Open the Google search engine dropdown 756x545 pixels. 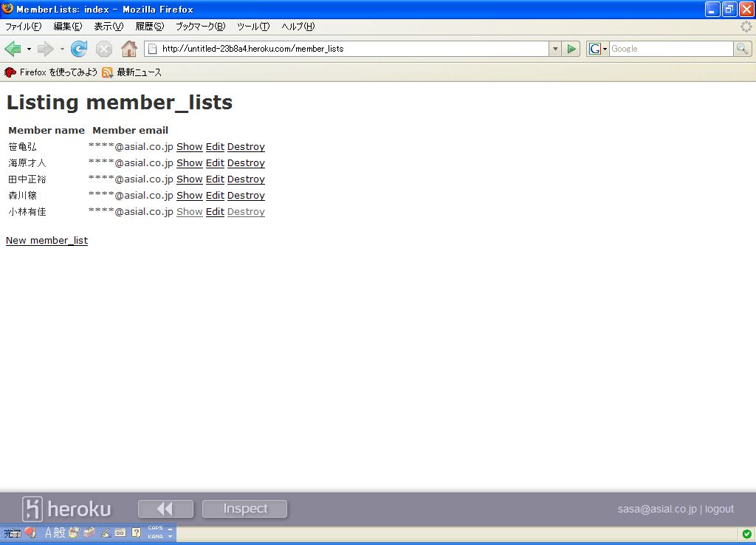(597, 49)
